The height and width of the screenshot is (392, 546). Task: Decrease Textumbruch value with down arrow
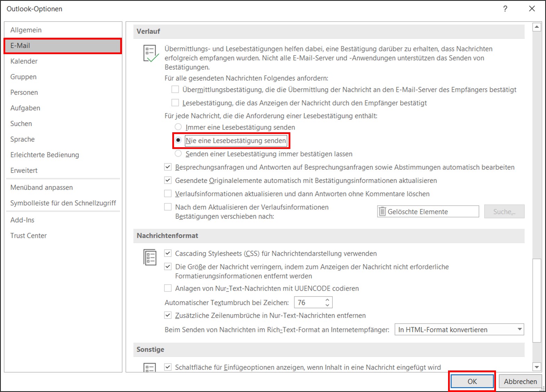pos(327,305)
